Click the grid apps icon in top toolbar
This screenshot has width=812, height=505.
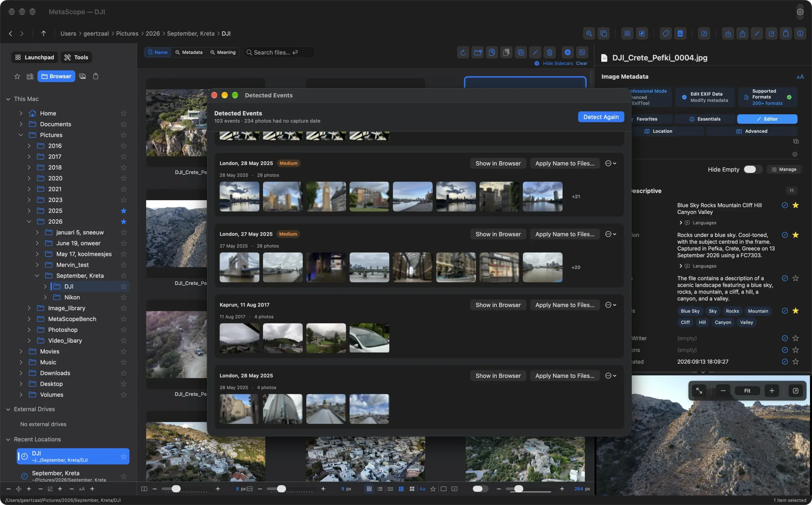click(627, 33)
